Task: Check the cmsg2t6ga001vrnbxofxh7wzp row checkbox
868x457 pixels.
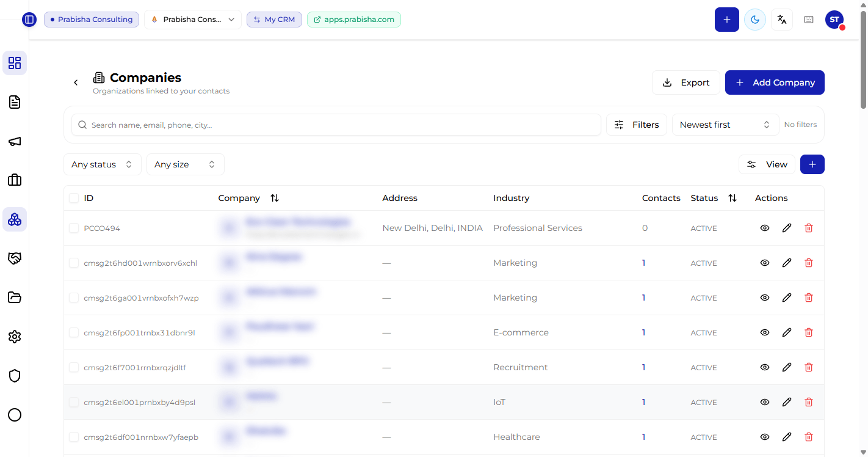Action: [74, 298]
